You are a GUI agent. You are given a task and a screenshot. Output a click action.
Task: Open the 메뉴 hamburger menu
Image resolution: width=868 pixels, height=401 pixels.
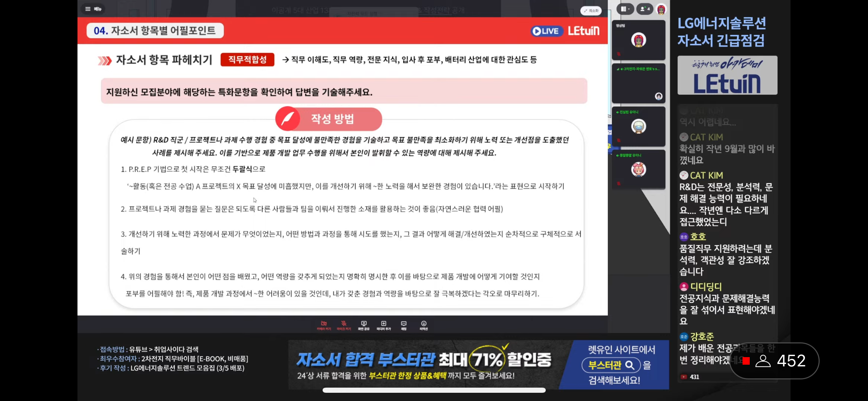pyautogui.click(x=93, y=9)
